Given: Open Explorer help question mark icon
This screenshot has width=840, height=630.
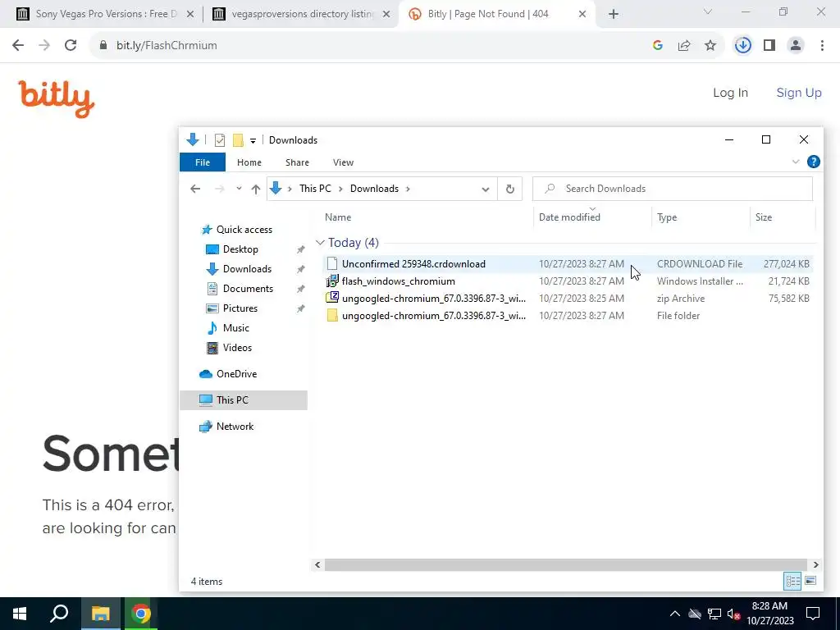Looking at the screenshot, I should pos(813,162).
